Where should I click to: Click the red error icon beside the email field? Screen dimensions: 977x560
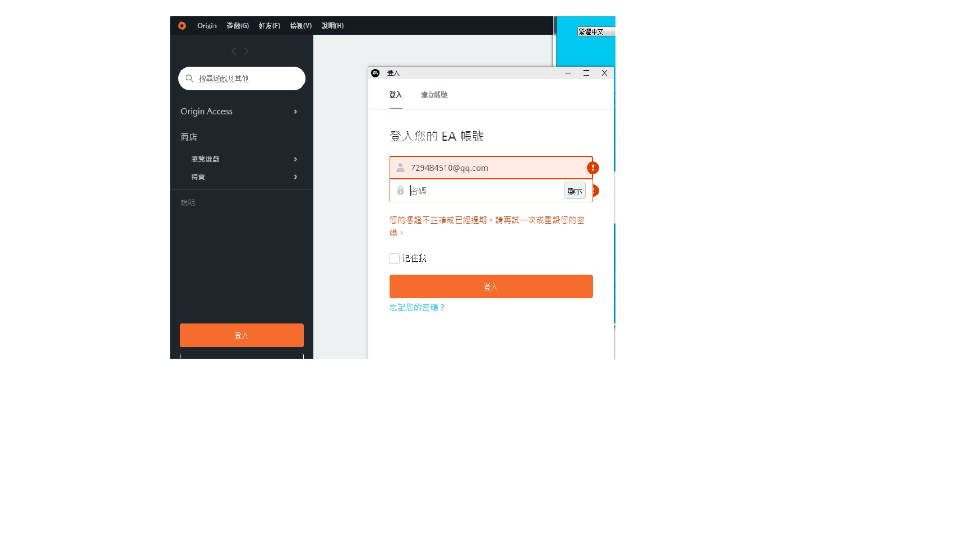tap(593, 168)
